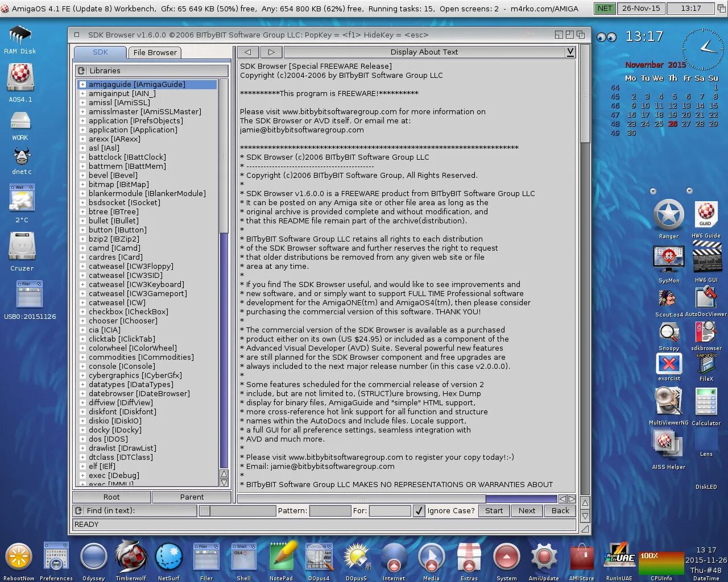Select cybergraphics [ICyberGfx] list entry
Viewport: 728px width, 582px height.
135,375
